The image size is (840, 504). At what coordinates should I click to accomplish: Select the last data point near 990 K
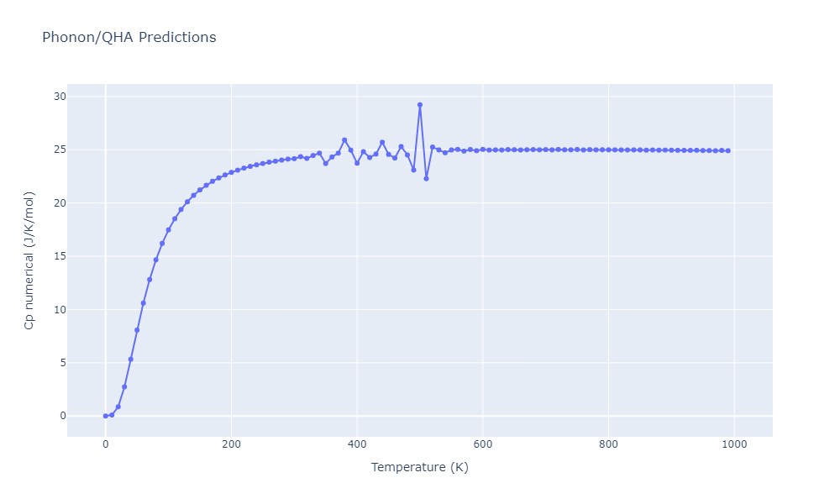728,150
